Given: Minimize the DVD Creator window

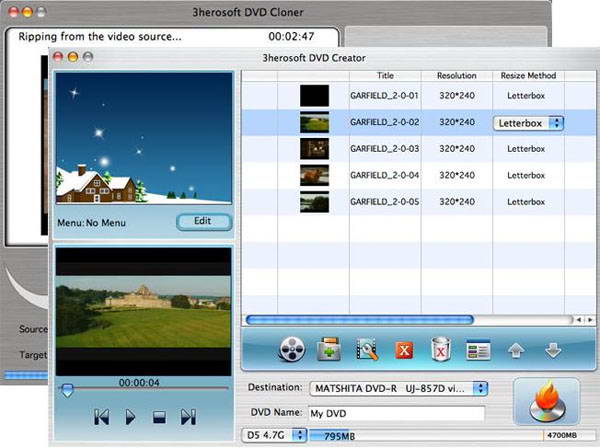Looking at the screenshot, I should 73,57.
